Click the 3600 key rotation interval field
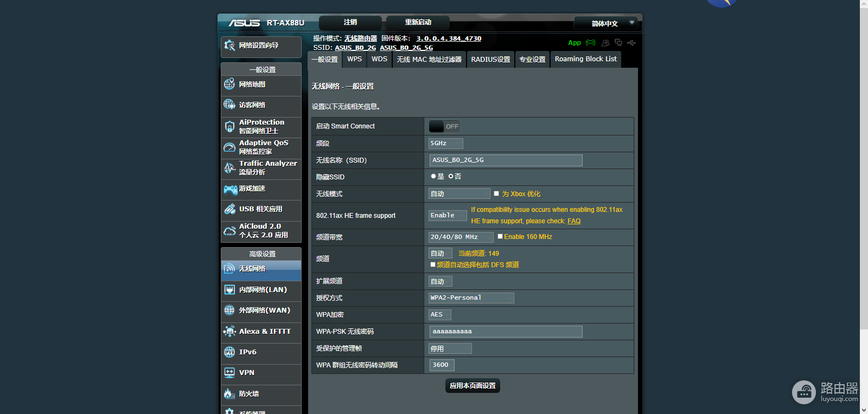868x414 pixels. point(442,365)
